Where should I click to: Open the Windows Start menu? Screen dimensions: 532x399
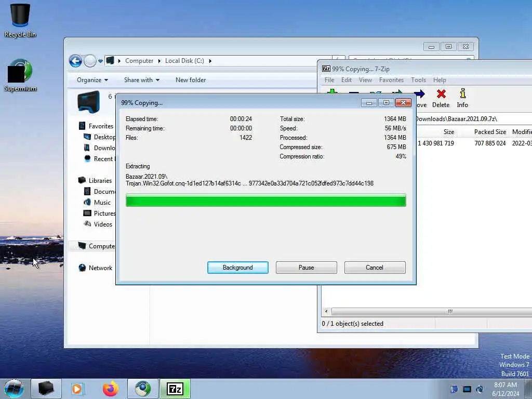14,389
